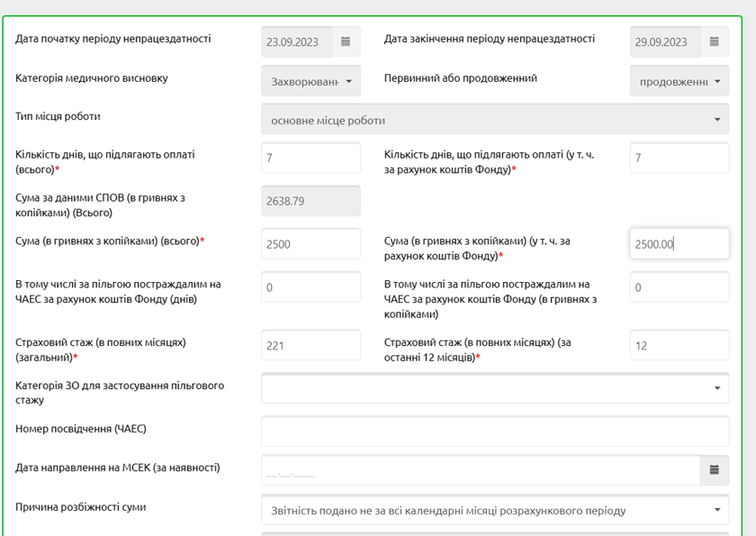This screenshot has width=756, height=536.
Task: Expand the 'Тип місця роботи' dropdown
Action: [x=495, y=120]
